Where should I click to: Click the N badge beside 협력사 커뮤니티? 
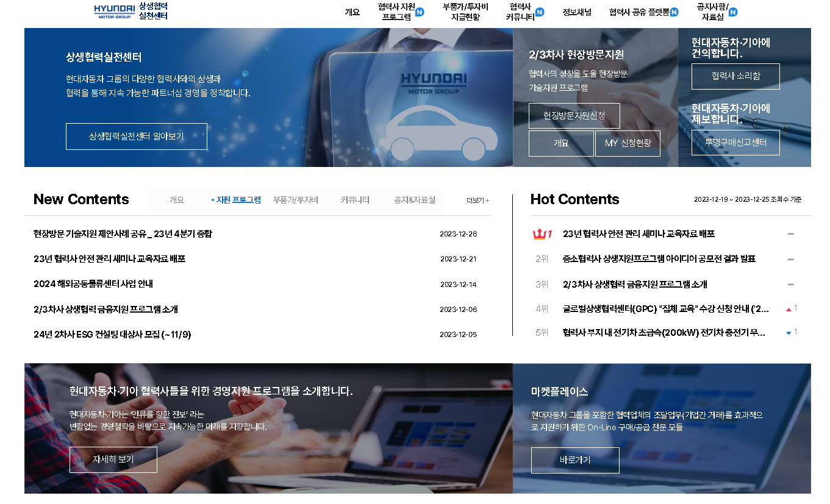[x=540, y=12]
